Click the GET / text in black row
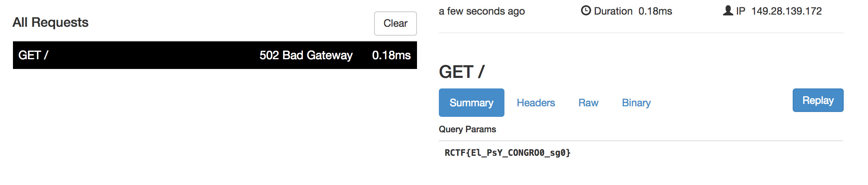 tap(33, 55)
